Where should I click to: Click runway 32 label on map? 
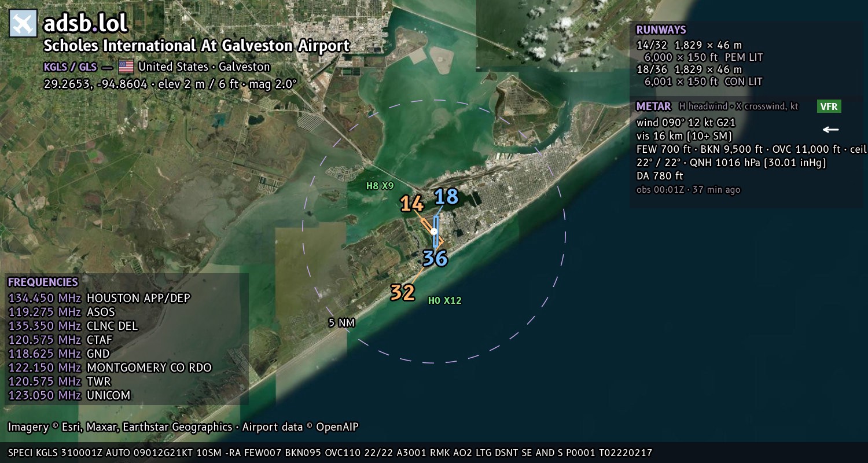tap(402, 292)
